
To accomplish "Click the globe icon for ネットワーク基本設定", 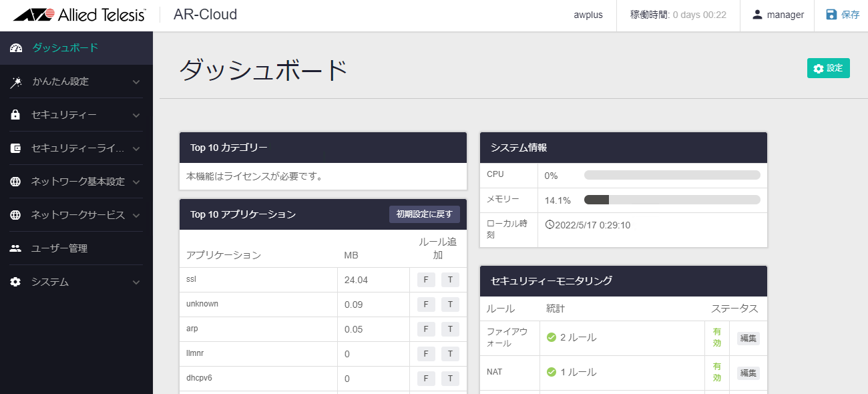I will (15, 182).
